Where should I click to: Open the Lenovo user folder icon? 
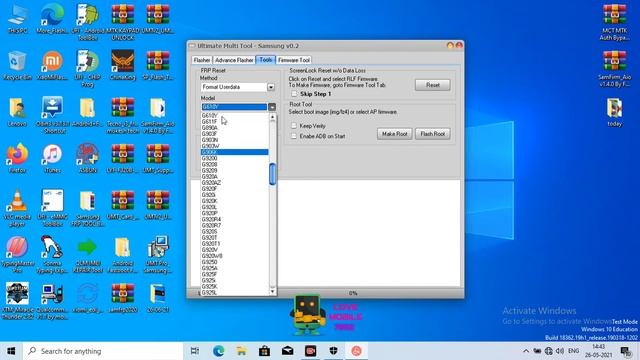[x=17, y=112]
